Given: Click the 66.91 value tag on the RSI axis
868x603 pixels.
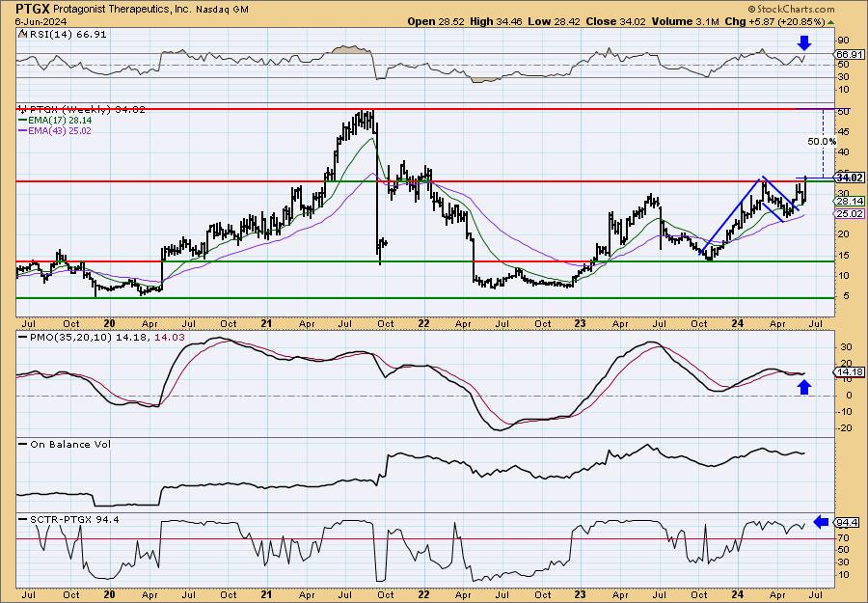Looking at the screenshot, I should pyautogui.click(x=848, y=54).
